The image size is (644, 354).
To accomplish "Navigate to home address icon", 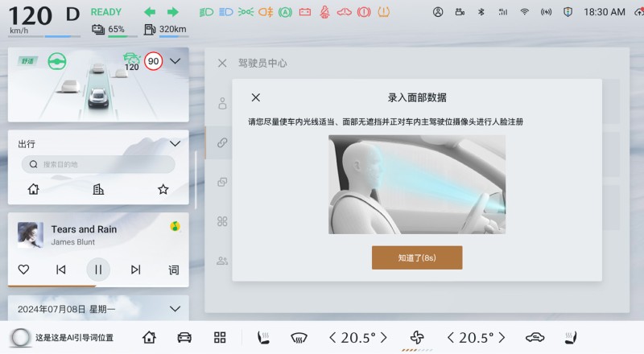I will 33,189.
